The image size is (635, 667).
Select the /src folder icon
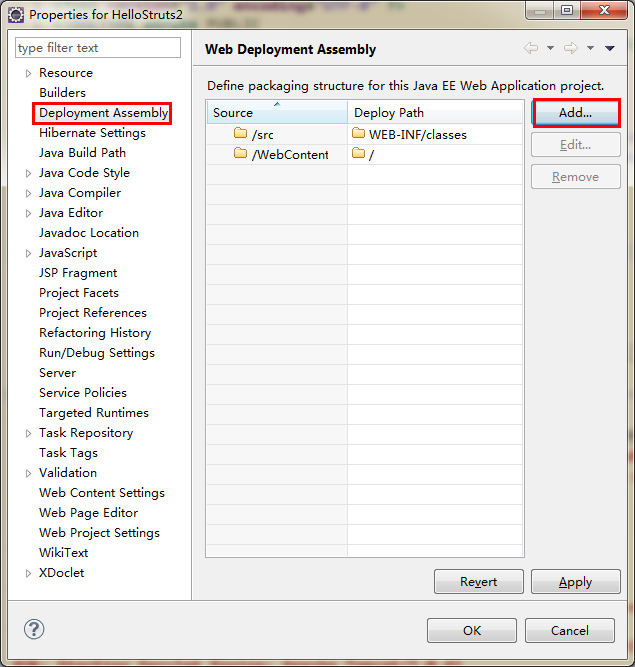pyautogui.click(x=240, y=134)
